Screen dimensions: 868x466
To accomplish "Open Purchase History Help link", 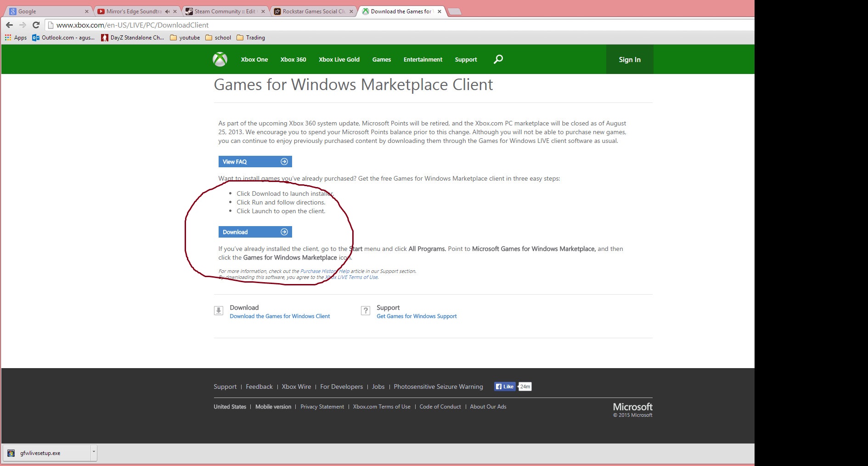I will (325, 271).
